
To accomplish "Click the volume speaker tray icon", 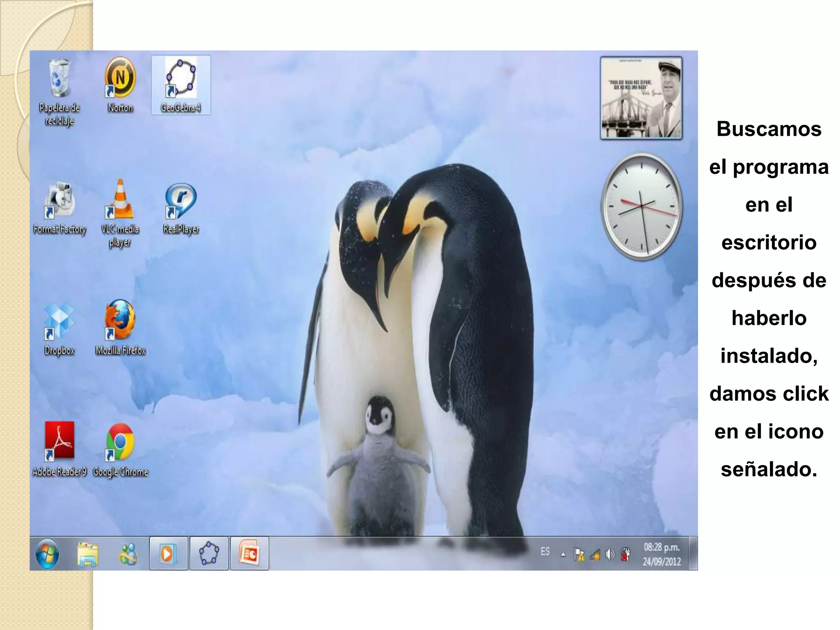I will [610, 555].
